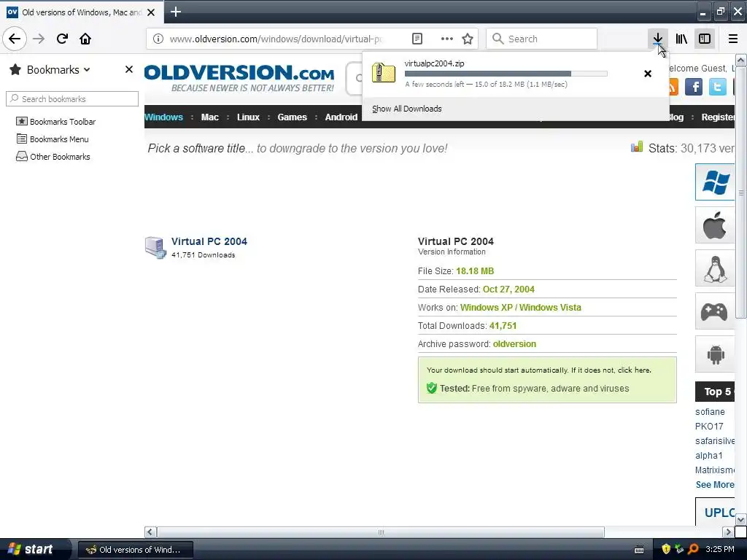The width and height of the screenshot is (747, 560).
Task: Open the Library toolbar button
Action: 681,39
